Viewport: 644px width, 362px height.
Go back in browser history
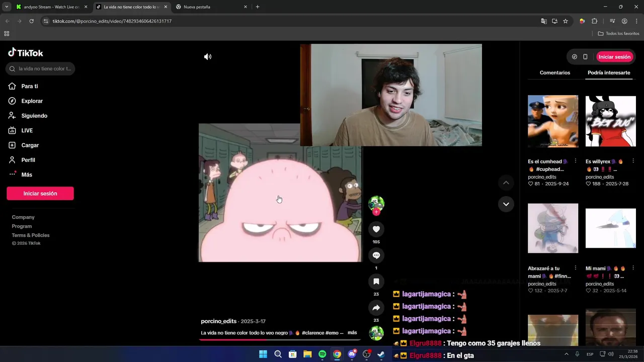(x=7, y=21)
